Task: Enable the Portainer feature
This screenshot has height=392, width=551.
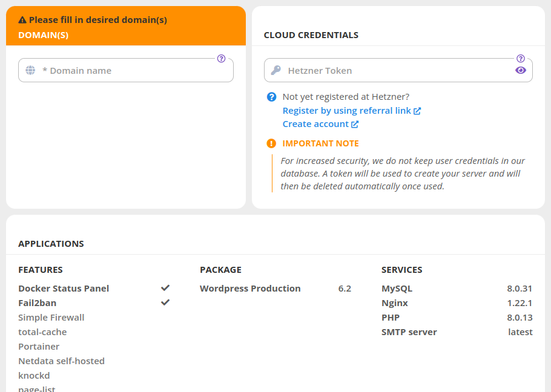Action: click(x=38, y=346)
